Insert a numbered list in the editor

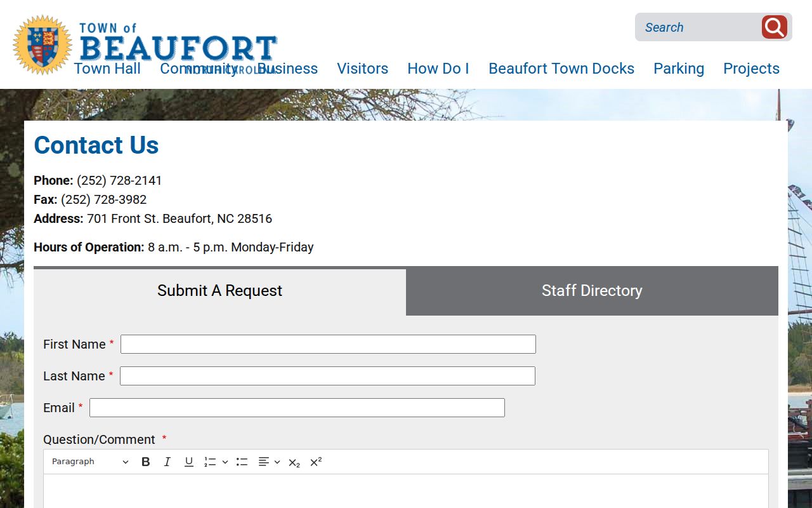coord(210,462)
